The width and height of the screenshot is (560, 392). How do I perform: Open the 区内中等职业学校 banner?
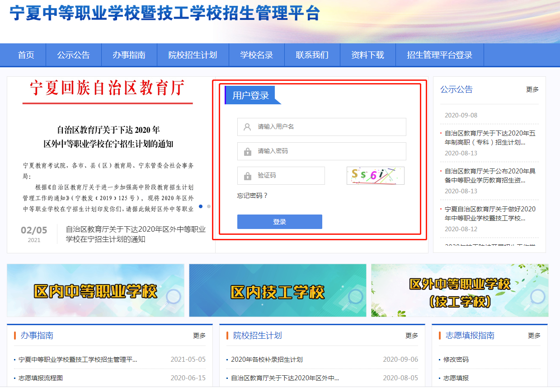[95, 290]
